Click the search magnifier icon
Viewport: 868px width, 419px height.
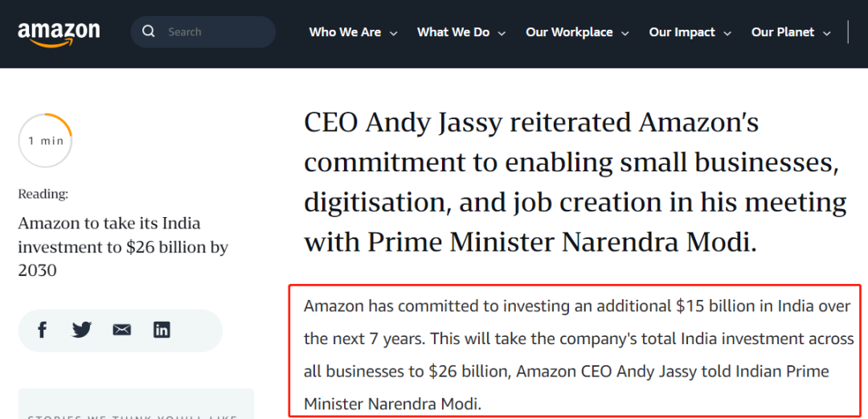pyautogui.click(x=149, y=32)
